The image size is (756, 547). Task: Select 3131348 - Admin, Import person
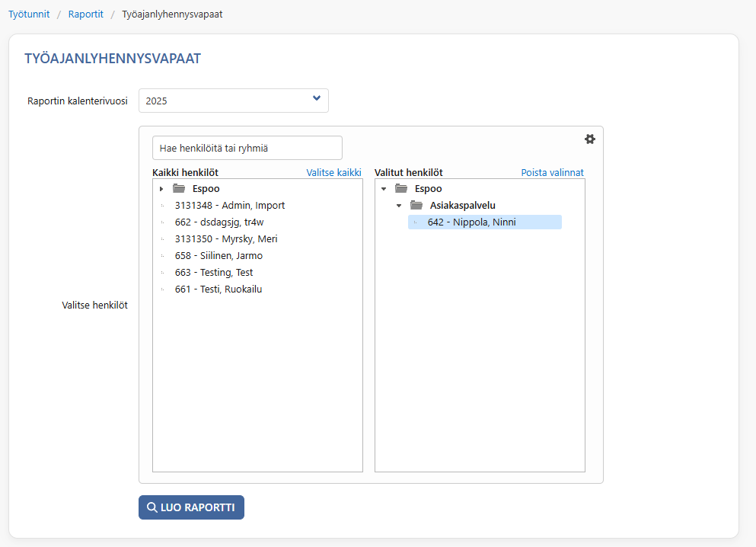tap(229, 206)
